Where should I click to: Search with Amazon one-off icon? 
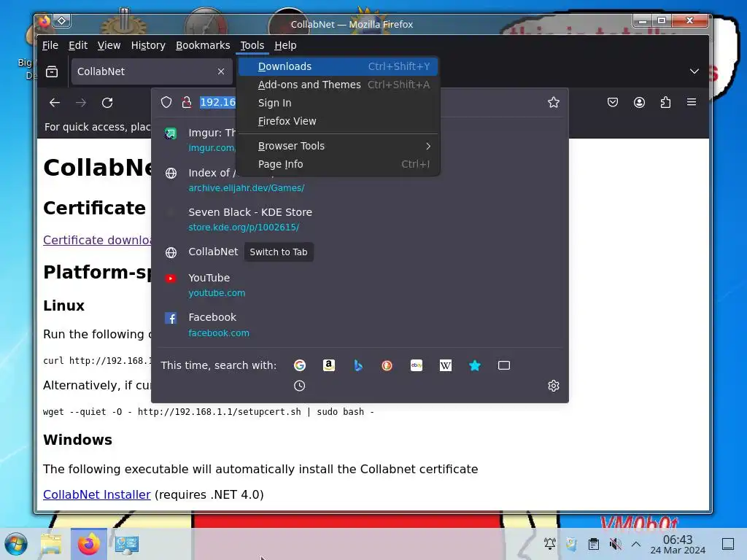tap(329, 365)
